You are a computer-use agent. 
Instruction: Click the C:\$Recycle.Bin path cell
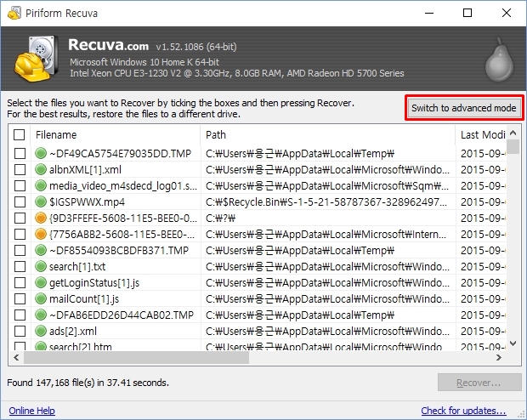click(328, 201)
